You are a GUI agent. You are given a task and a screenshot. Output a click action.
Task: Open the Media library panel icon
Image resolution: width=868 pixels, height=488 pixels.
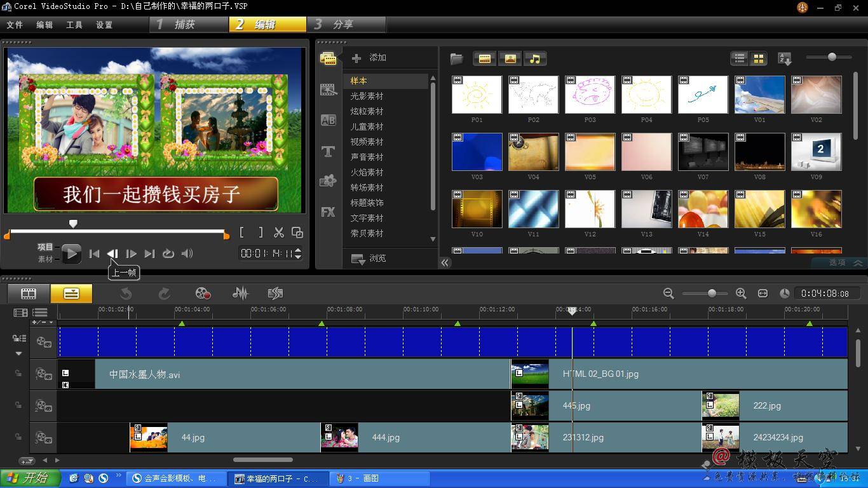pos(328,58)
